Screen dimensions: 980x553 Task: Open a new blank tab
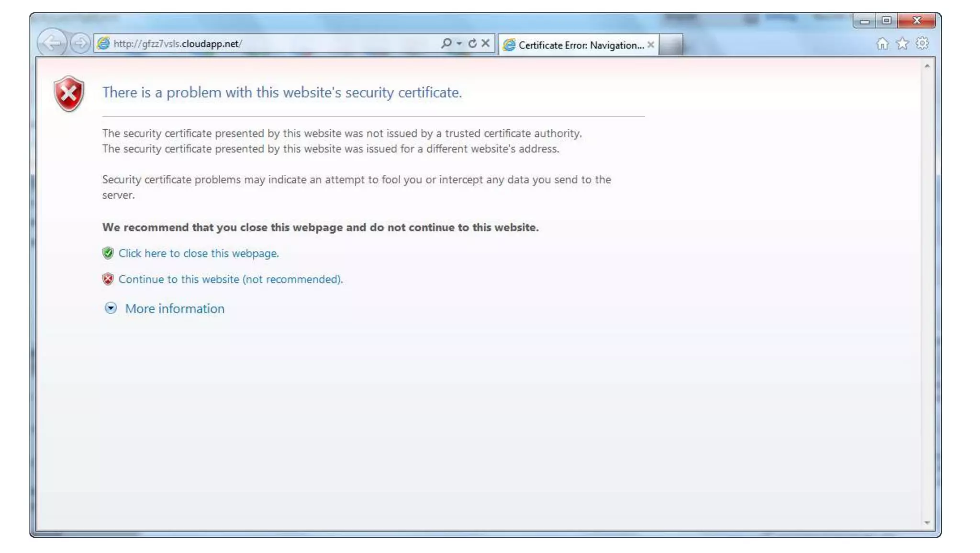pyautogui.click(x=671, y=45)
